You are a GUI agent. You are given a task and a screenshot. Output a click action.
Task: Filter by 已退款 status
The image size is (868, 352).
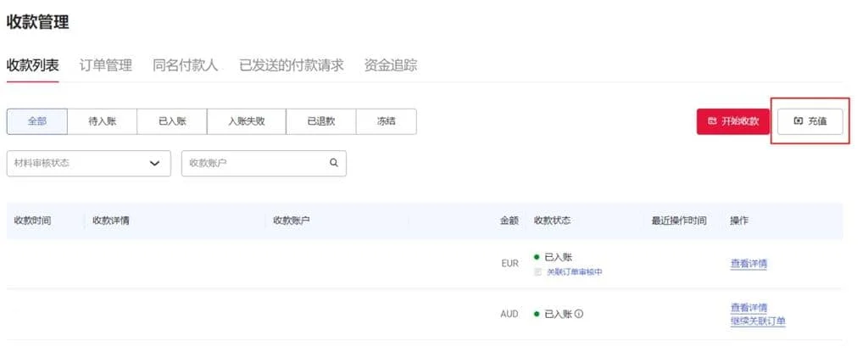[x=321, y=121]
